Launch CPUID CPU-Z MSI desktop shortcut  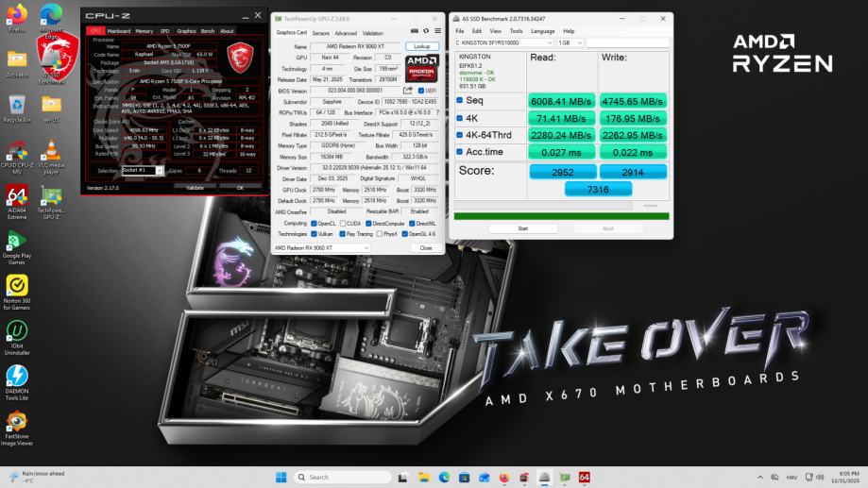(17, 157)
